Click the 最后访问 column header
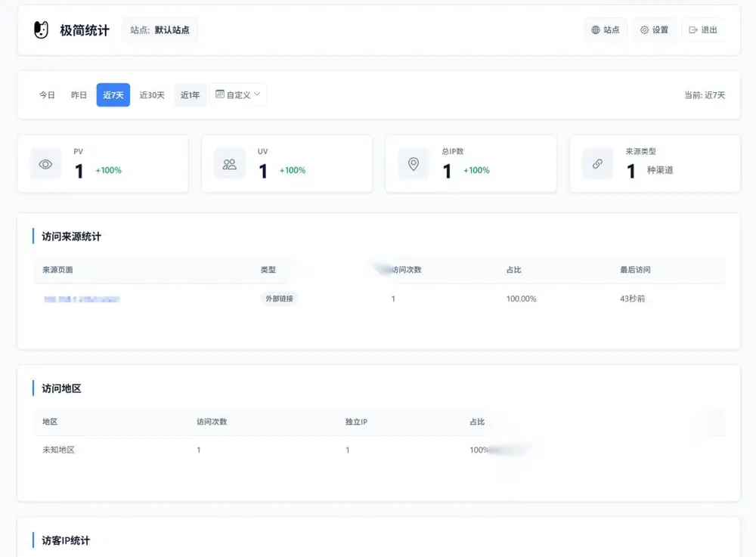 point(635,270)
